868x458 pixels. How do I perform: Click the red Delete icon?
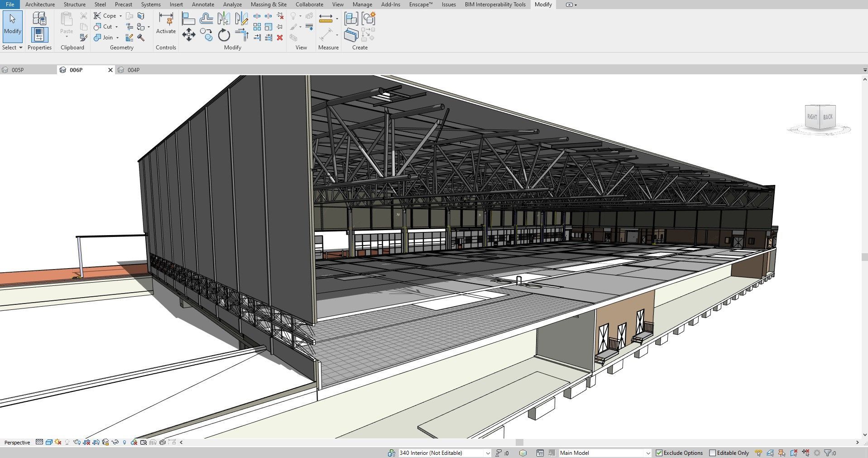(280, 38)
